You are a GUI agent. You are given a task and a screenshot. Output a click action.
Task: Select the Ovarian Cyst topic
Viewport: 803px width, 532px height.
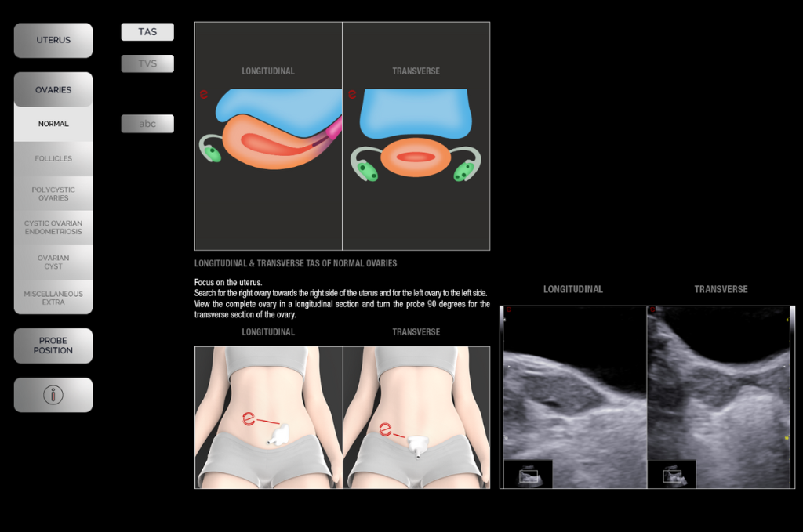53,262
